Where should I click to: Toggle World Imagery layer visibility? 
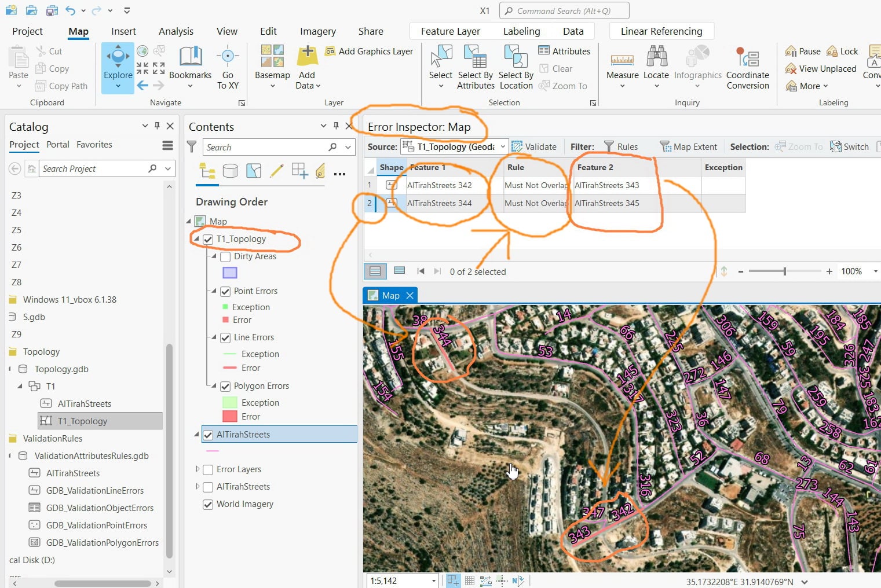(x=208, y=504)
